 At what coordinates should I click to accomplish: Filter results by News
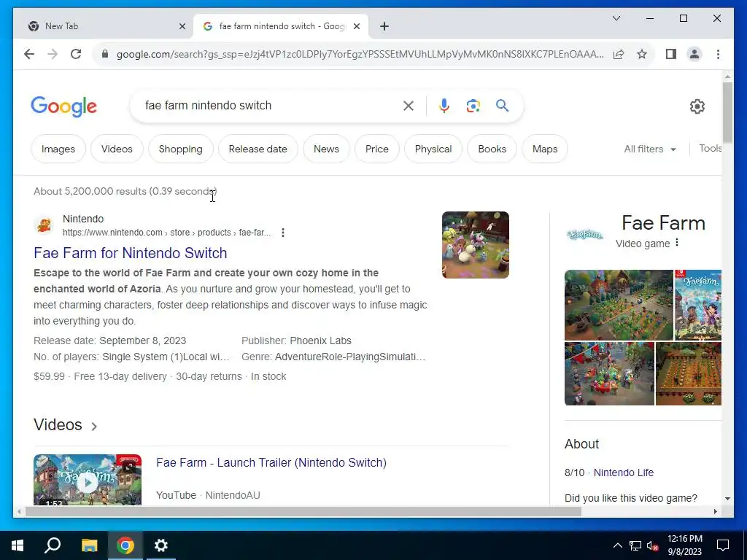point(326,149)
